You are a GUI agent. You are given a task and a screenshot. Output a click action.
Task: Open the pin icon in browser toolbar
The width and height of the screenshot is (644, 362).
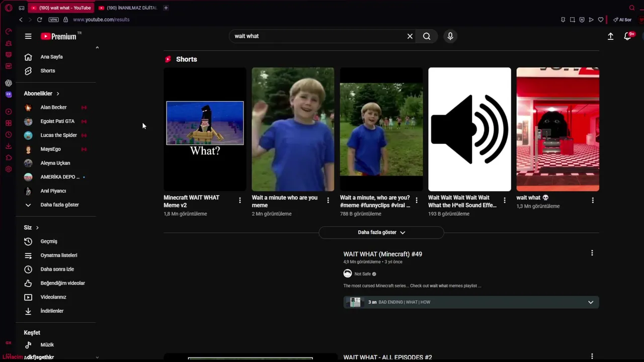point(563,20)
